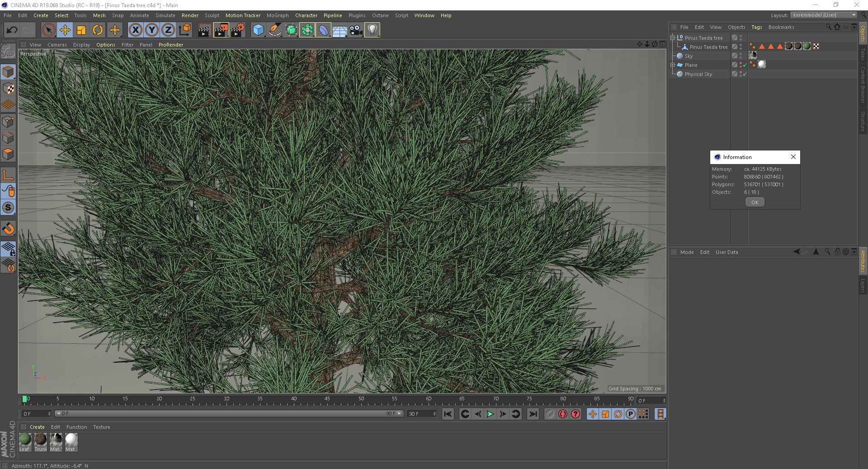The width and height of the screenshot is (868, 469).
Task: Open the Tags menu in Objects panel
Action: pyautogui.click(x=756, y=27)
